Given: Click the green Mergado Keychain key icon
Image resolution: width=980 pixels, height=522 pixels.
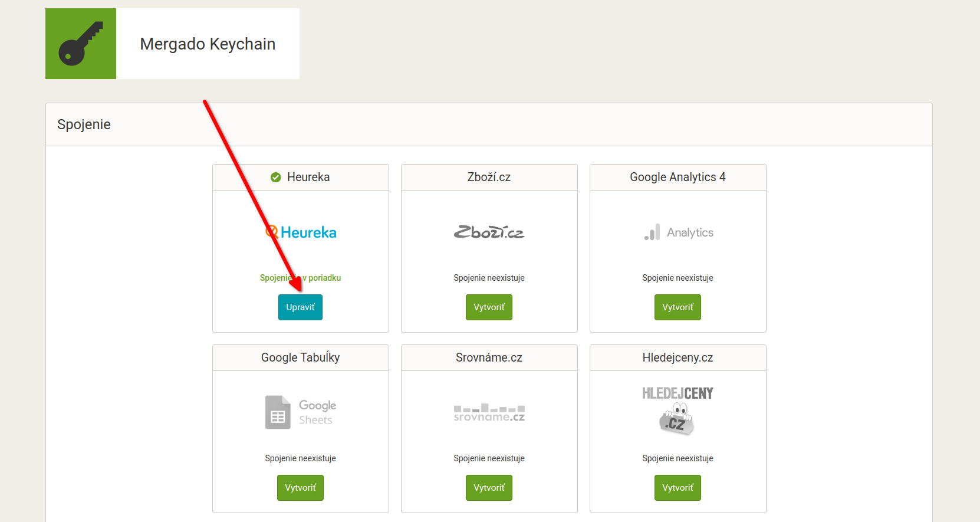Looking at the screenshot, I should pyautogui.click(x=81, y=44).
